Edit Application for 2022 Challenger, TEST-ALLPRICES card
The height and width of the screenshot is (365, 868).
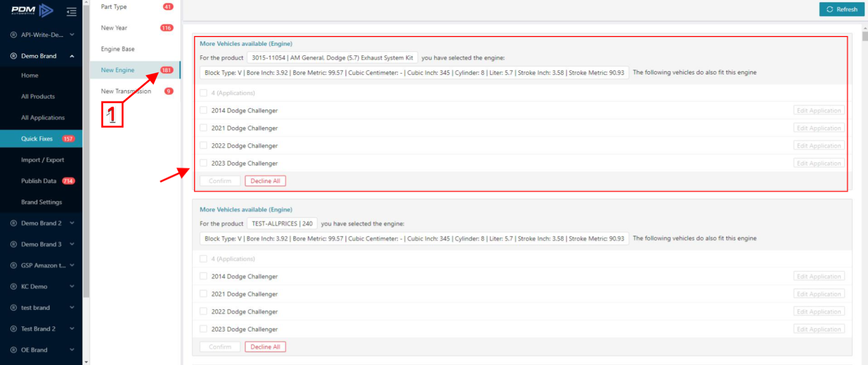[819, 311]
